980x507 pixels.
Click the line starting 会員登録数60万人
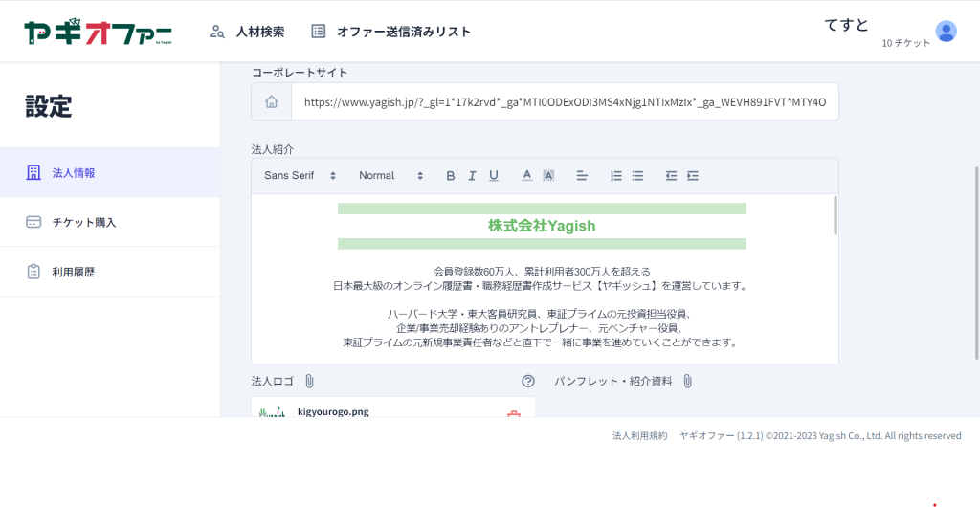542,272
